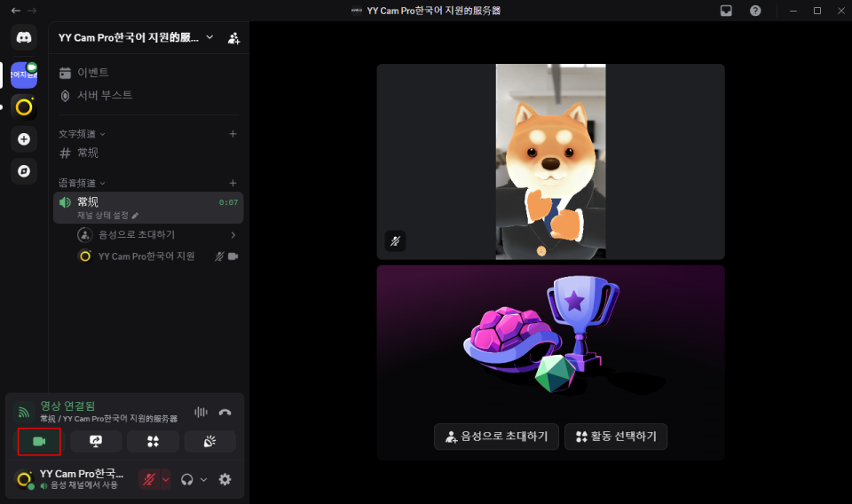Open the discover servers compass icon
Viewport: 852px width, 504px height.
24,170
